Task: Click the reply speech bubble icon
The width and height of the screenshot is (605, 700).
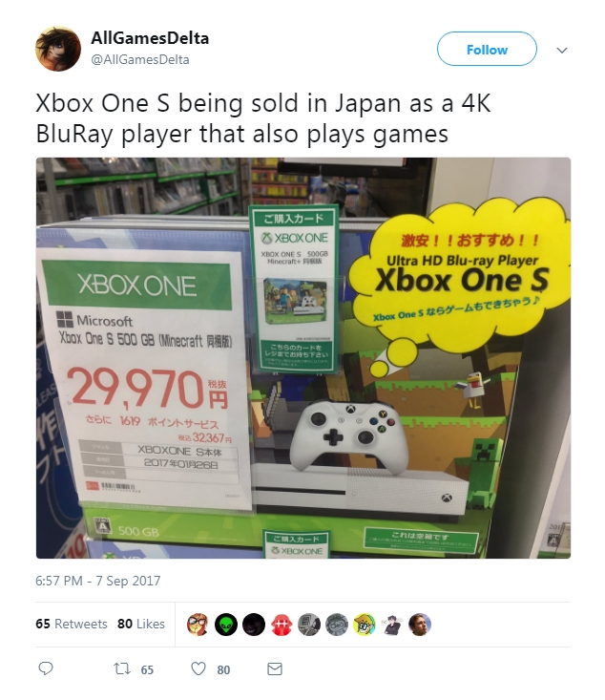Action: (46, 668)
